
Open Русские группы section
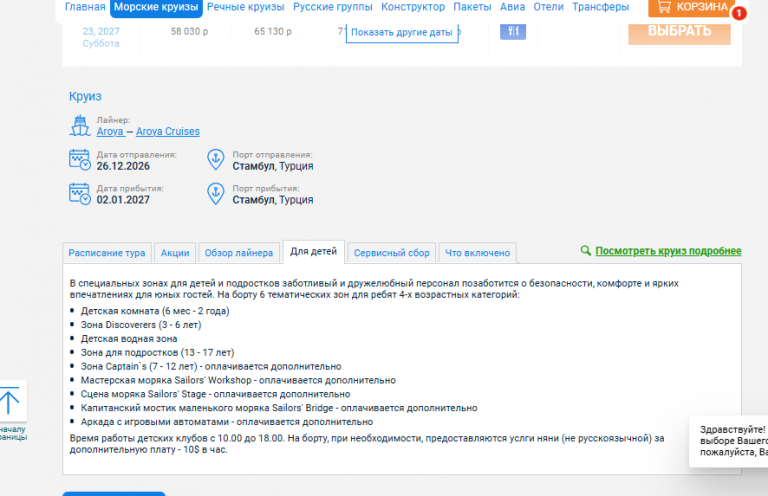click(x=333, y=7)
